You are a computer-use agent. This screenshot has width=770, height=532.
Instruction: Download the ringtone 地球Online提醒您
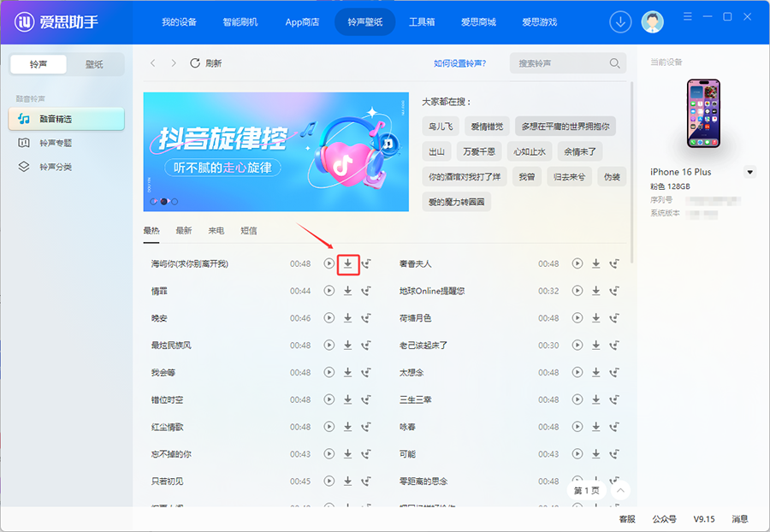pyautogui.click(x=595, y=291)
